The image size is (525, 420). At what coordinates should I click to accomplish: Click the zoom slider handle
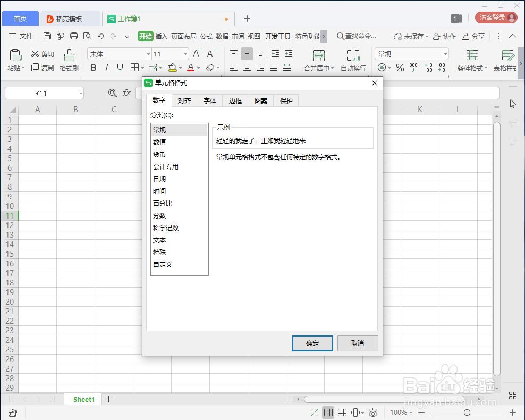point(467,413)
